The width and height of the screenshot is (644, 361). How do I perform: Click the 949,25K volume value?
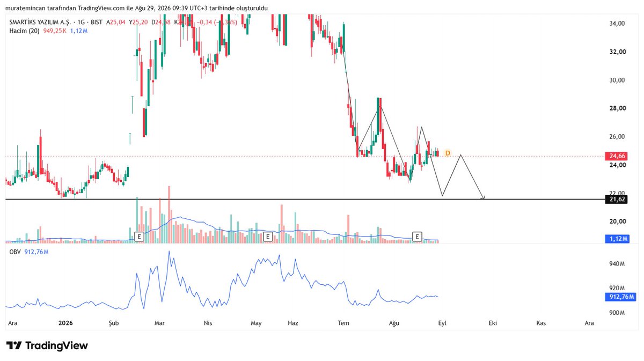point(55,31)
